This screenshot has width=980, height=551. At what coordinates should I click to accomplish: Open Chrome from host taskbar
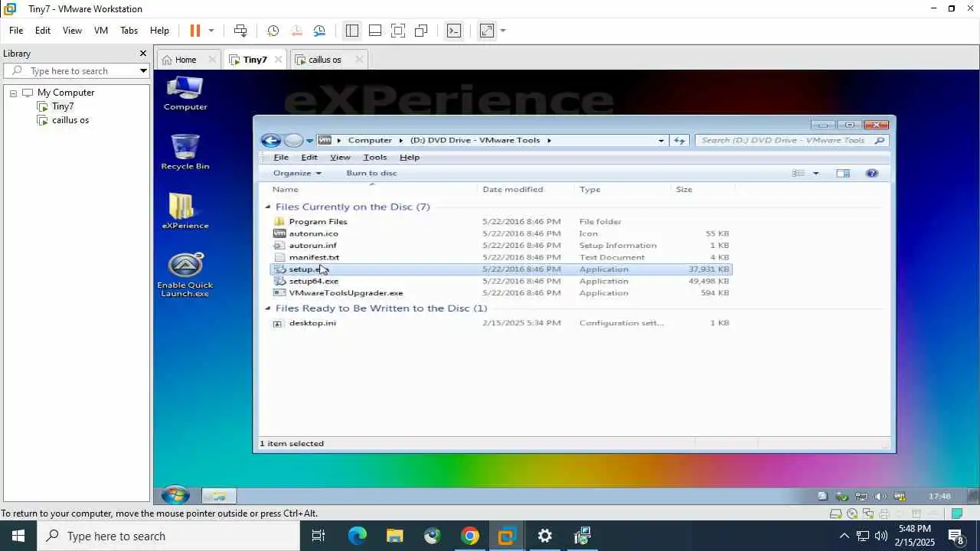[x=470, y=536]
